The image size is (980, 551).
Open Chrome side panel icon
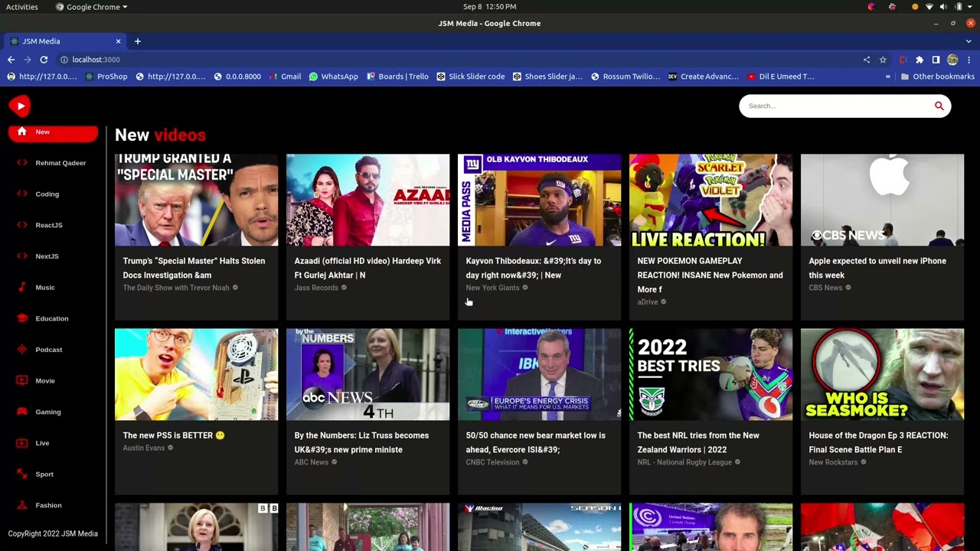(x=936, y=60)
